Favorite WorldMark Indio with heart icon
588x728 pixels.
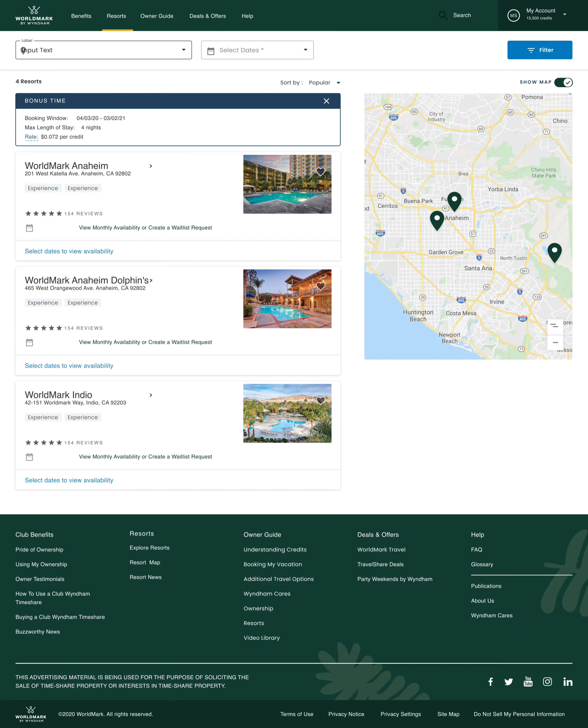pos(320,400)
